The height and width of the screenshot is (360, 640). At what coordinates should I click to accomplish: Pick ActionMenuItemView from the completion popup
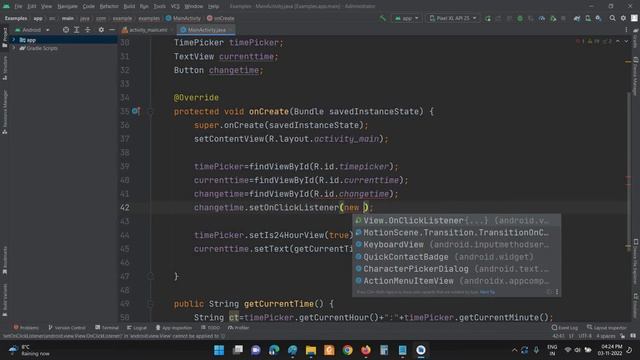point(456,281)
